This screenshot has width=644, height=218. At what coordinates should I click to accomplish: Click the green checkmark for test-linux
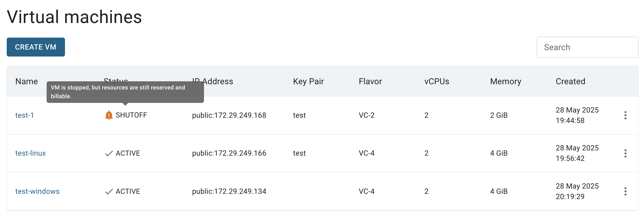click(x=109, y=153)
